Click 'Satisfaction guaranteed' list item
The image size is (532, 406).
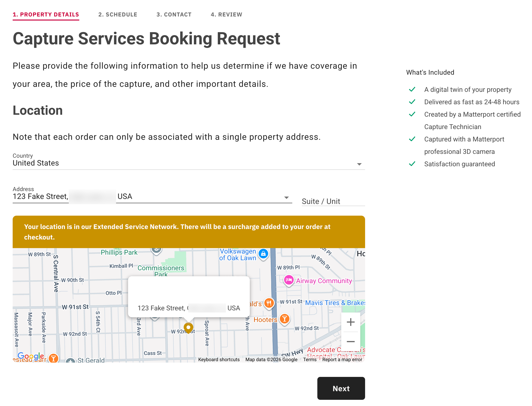[x=459, y=164]
